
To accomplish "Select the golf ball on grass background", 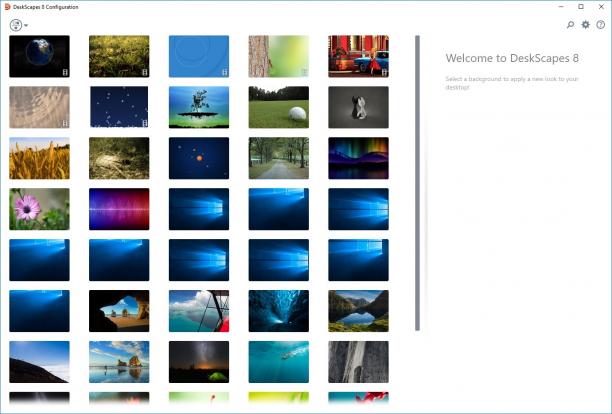I will [279, 107].
